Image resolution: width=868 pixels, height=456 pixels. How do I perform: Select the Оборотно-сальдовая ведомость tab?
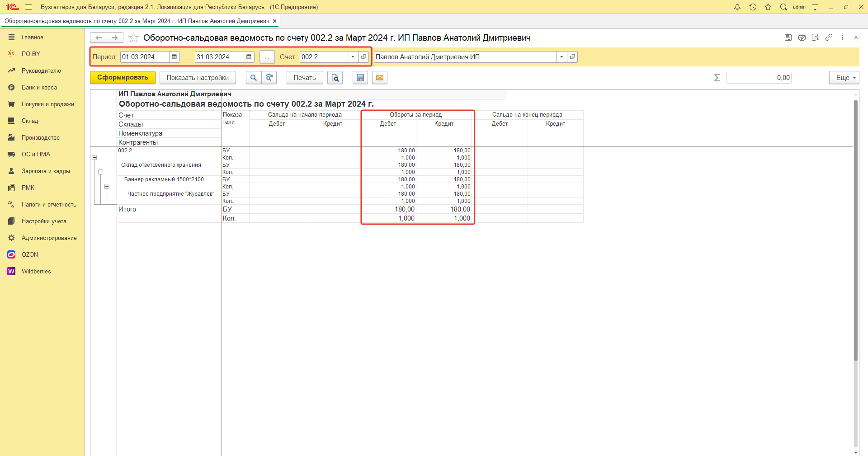pyautogui.click(x=137, y=21)
